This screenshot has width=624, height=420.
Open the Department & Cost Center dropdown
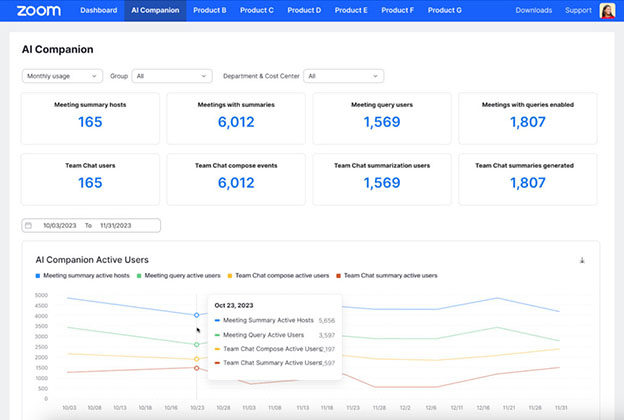343,75
